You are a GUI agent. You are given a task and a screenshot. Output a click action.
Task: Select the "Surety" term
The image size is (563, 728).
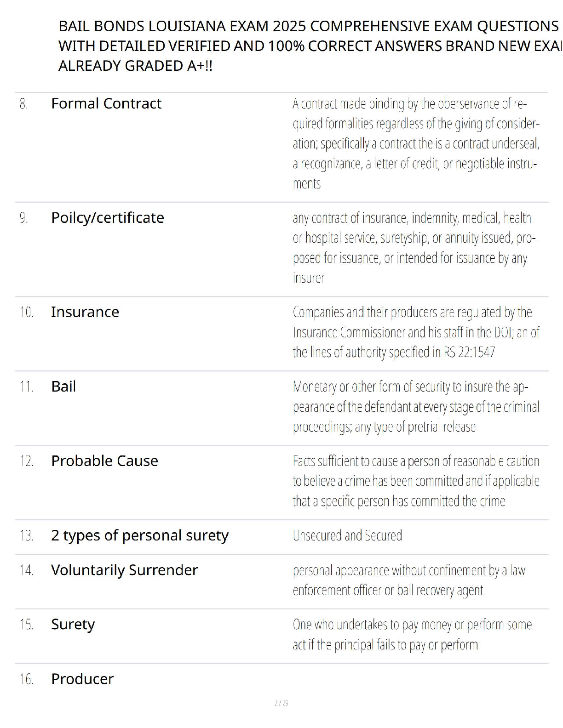click(x=73, y=624)
